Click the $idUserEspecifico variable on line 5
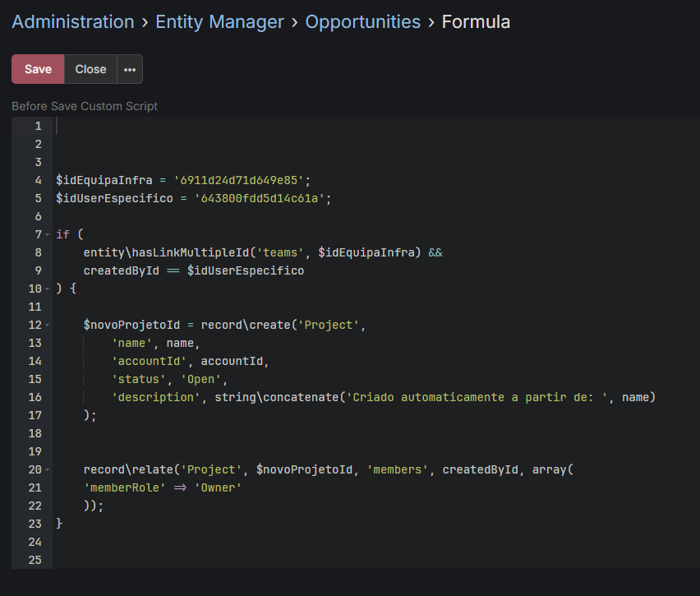The width and height of the screenshot is (700, 596). click(x=115, y=199)
